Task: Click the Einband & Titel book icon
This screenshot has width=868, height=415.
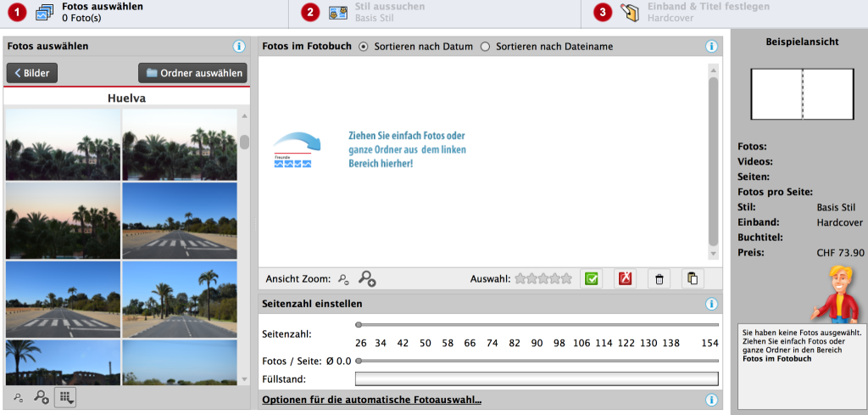Action: 630,12
